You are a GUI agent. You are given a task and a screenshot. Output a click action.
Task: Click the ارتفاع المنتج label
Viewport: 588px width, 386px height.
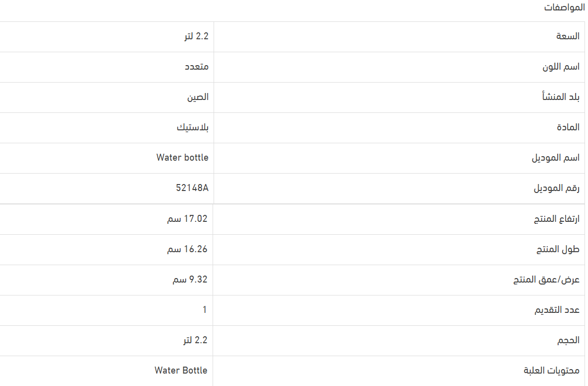[557, 219]
